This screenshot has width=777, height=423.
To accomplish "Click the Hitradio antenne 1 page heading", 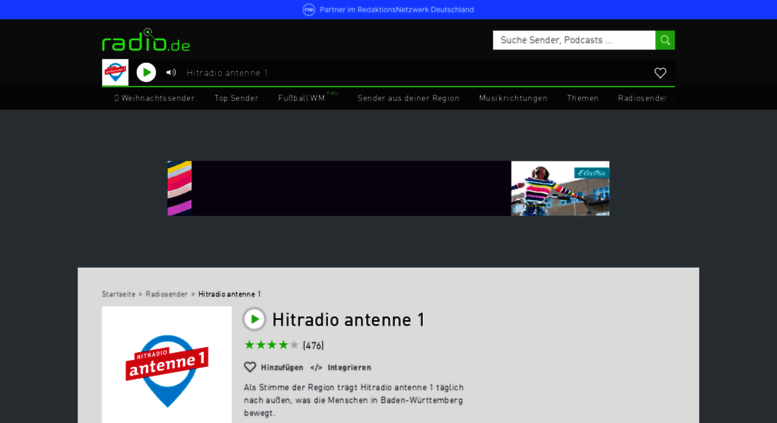I will (348, 320).
